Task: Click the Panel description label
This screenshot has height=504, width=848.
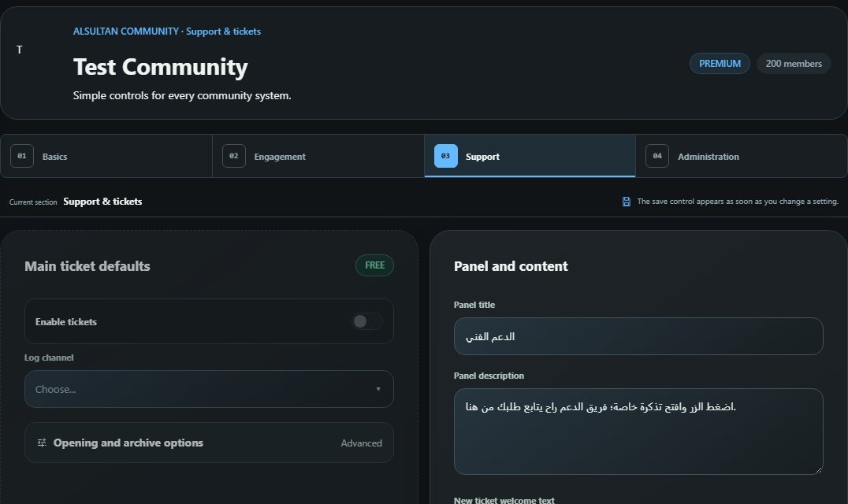Action: pos(489,376)
